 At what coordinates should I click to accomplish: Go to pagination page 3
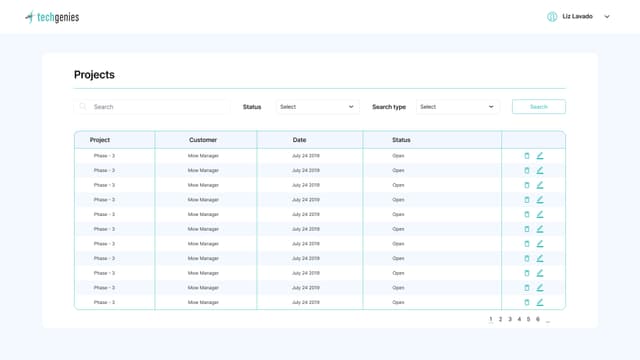(x=510, y=319)
